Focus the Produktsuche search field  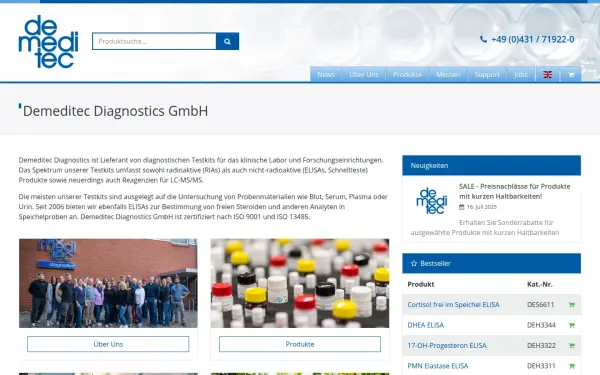tap(154, 41)
